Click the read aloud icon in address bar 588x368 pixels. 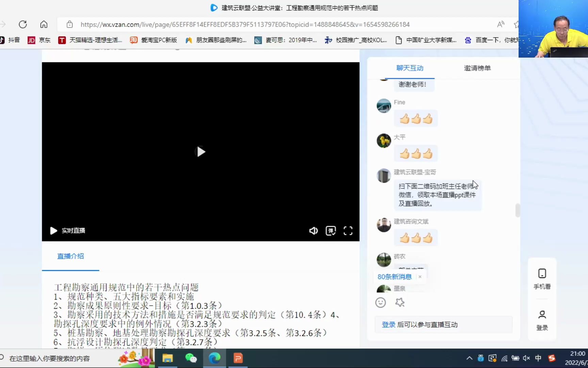(501, 25)
